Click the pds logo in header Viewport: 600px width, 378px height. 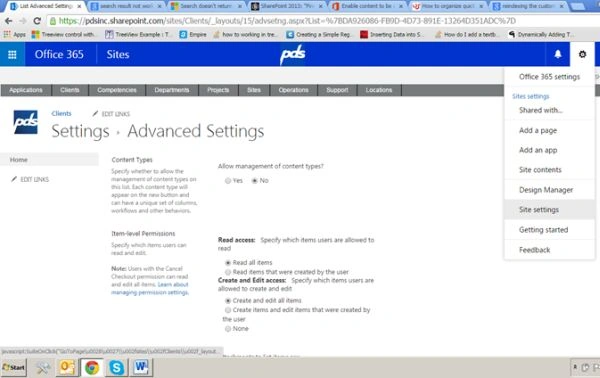click(x=293, y=54)
